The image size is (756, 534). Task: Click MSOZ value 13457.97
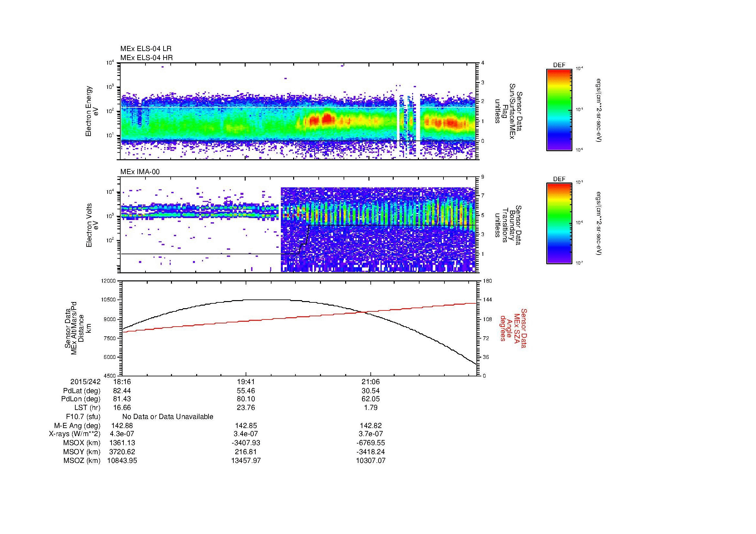coord(246,461)
